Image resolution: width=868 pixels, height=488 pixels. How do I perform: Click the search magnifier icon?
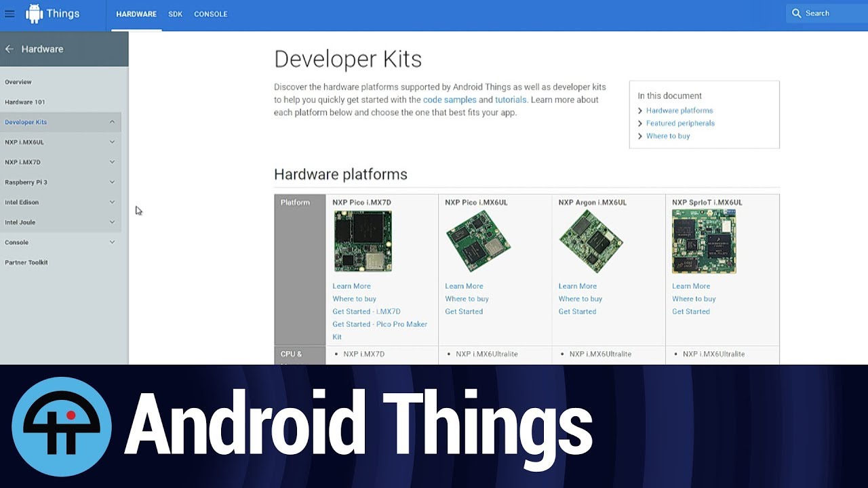[x=797, y=13]
